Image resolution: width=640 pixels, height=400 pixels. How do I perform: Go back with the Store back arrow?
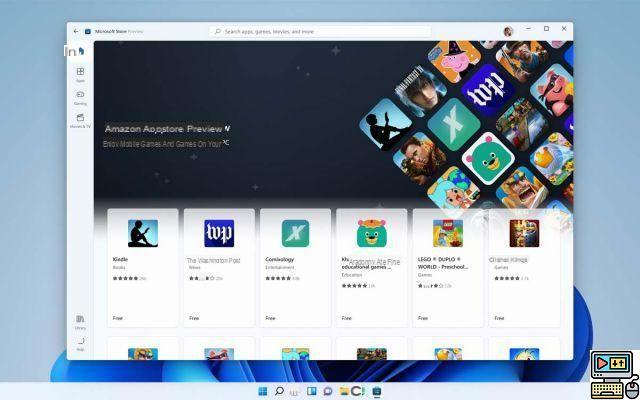[76, 31]
